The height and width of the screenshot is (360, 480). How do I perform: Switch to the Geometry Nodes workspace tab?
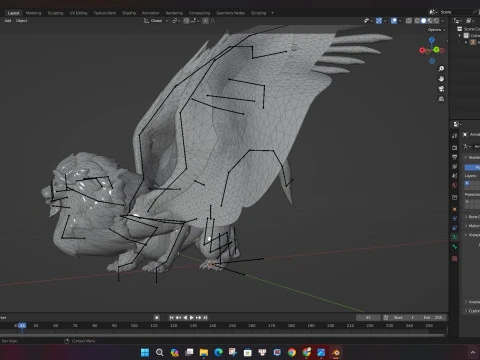[230, 13]
